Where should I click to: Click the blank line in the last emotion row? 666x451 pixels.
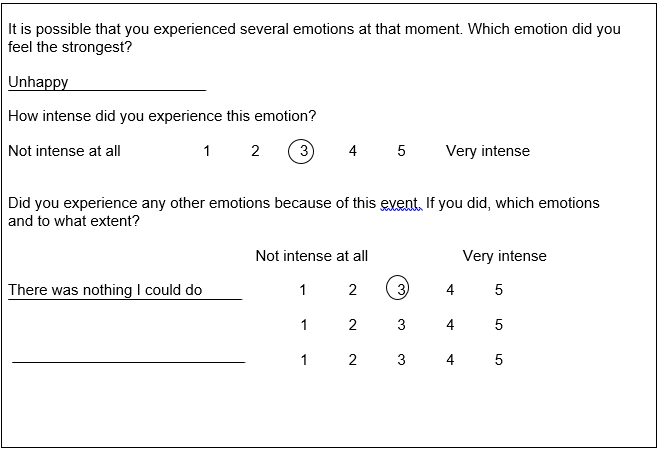pos(129,361)
